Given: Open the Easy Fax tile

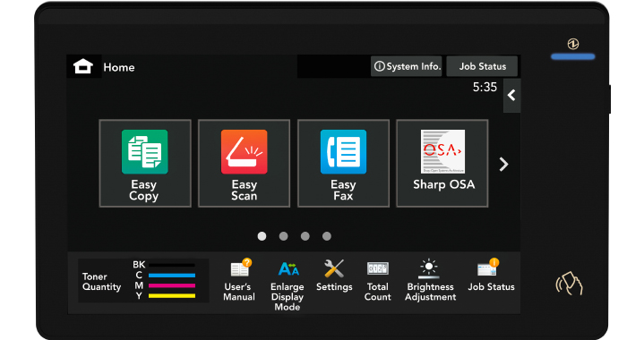Looking at the screenshot, I should click(x=343, y=163).
